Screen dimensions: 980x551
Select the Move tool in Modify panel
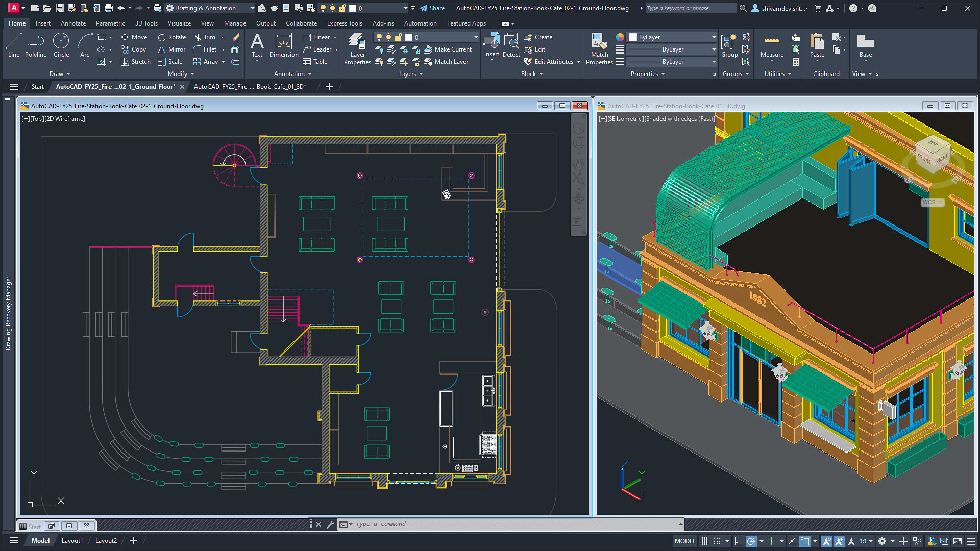(x=134, y=37)
